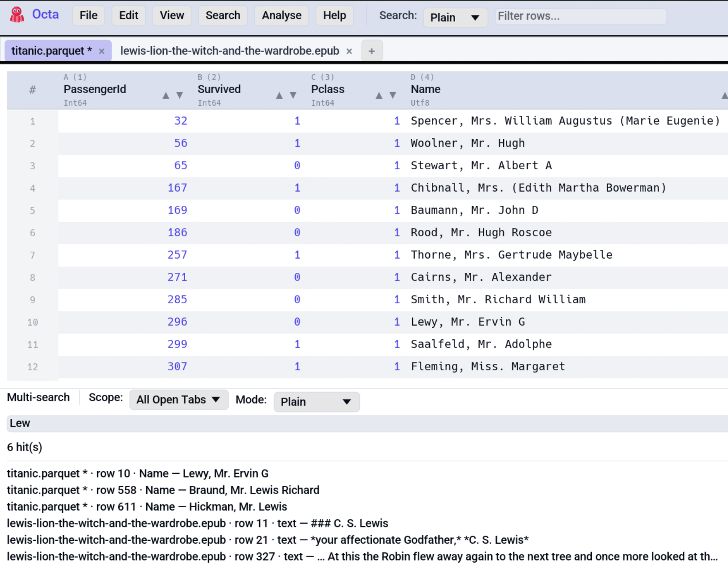Open the Edit menu

(128, 15)
